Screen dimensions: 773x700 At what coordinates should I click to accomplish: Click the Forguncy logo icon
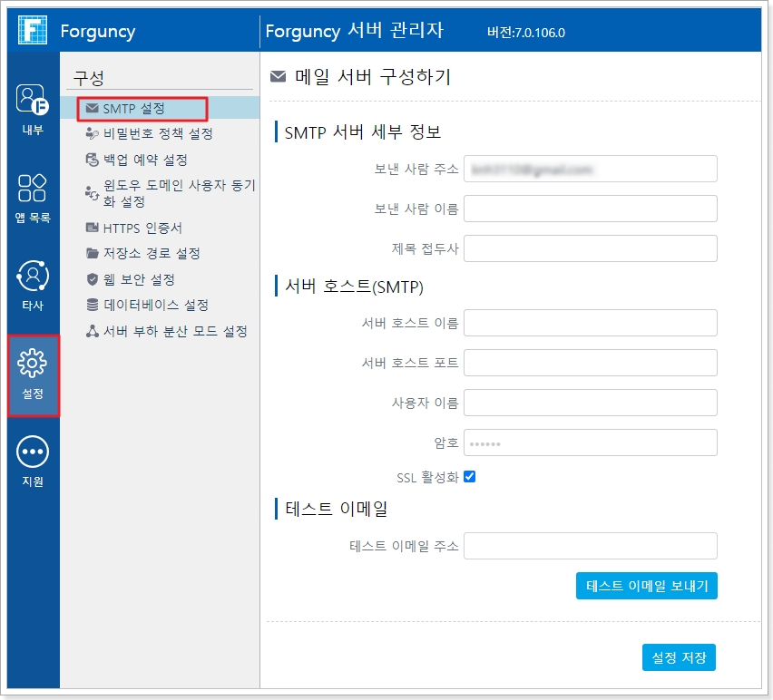click(33, 31)
